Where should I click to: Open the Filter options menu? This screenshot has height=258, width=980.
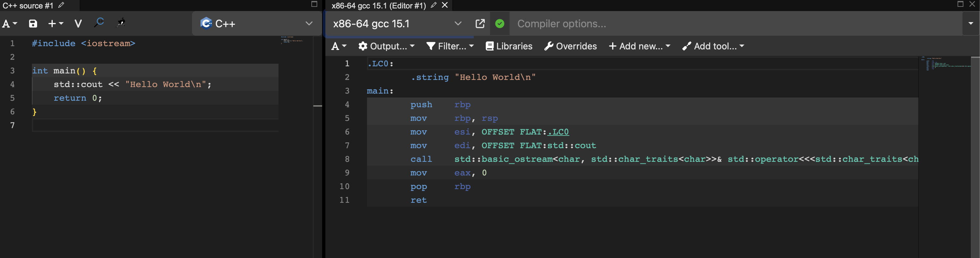pyautogui.click(x=450, y=46)
